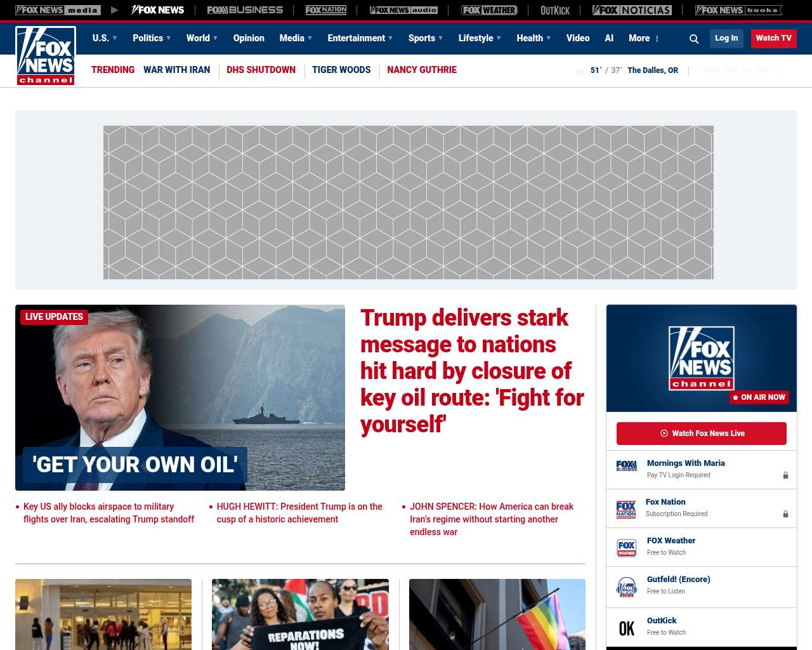Select the AI nav item

(x=609, y=38)
